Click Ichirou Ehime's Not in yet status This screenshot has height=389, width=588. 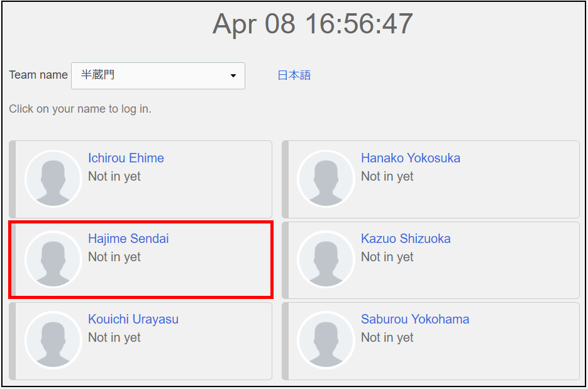pyautogui.click(x=114, y=177)
